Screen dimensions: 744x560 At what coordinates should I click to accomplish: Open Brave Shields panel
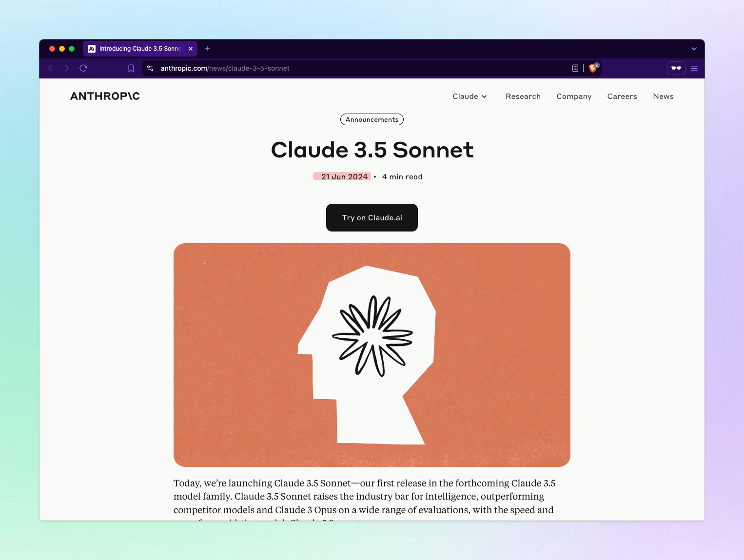pos(592,68)
